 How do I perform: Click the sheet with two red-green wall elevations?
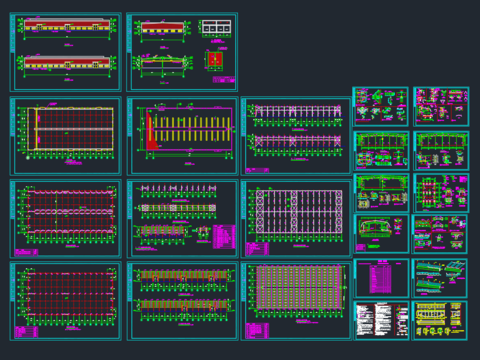182,301
